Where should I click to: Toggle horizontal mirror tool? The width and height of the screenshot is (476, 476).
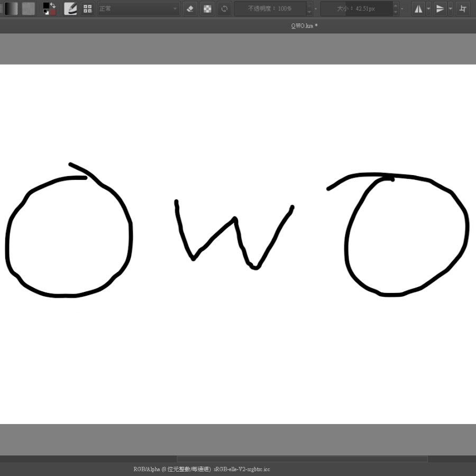(418, 8)
